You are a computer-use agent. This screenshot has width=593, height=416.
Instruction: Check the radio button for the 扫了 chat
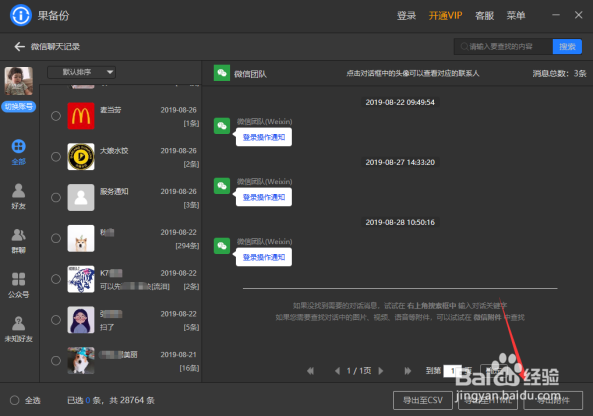click(56, 320)
